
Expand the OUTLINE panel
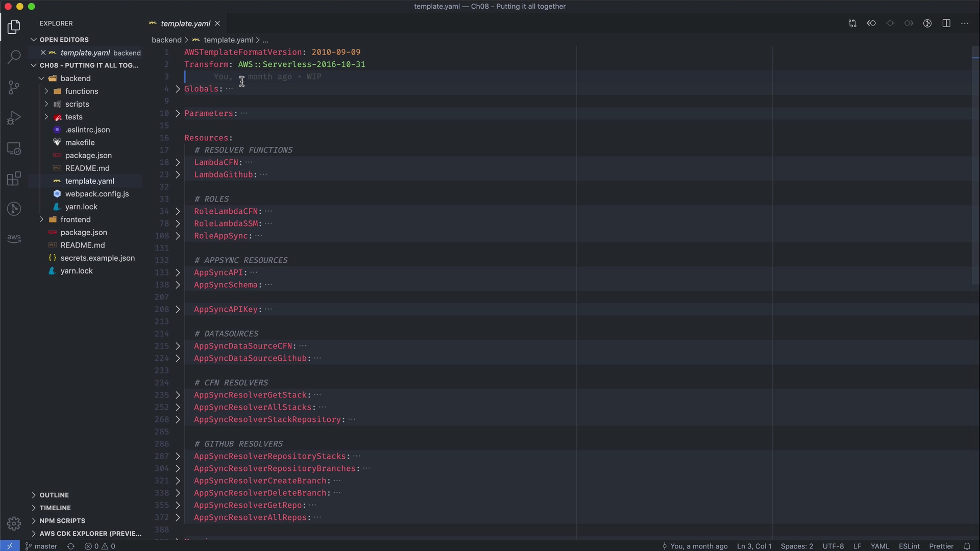(54, 495)
